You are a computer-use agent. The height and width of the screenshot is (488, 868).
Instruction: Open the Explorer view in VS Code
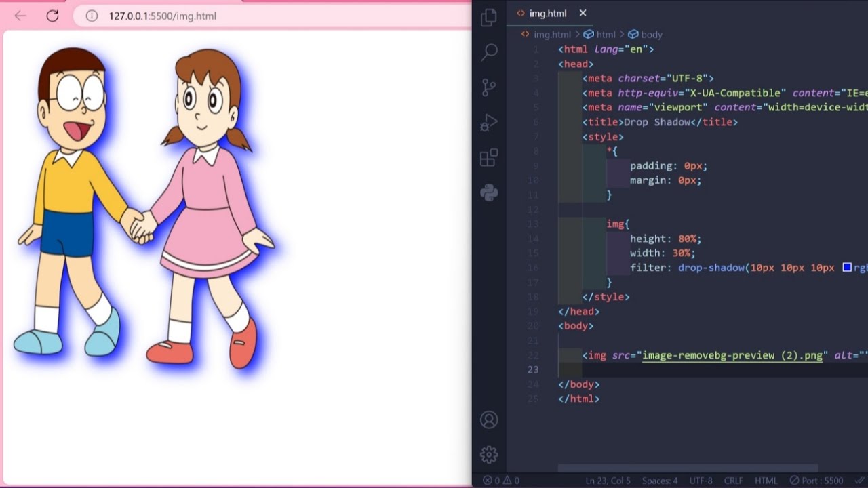(488, 18)
